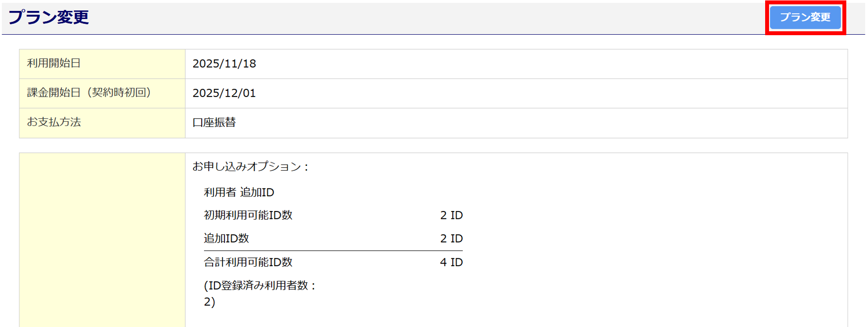Screen dimensions: 868x327
Task: Click the 利用者 追加ID option name
Action: tap(239, 192)
